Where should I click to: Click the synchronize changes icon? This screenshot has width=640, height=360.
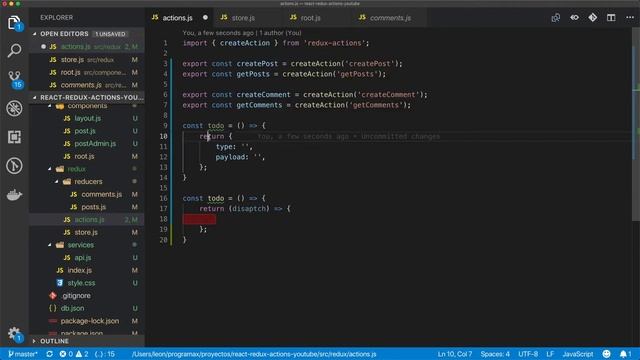click(49, 354)
